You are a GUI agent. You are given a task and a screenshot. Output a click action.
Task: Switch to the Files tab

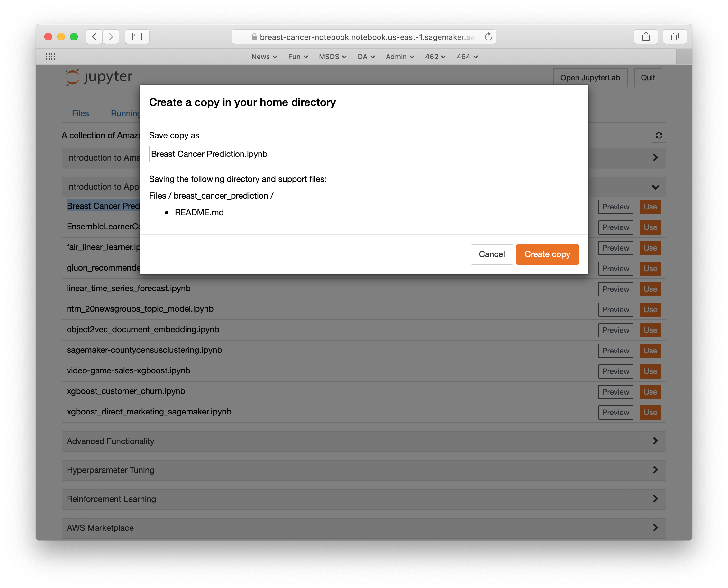(x=80, y=113)
